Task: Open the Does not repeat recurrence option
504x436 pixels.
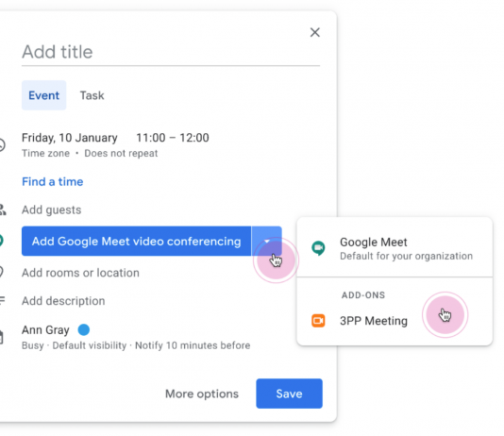Action: tap(121, 153)
